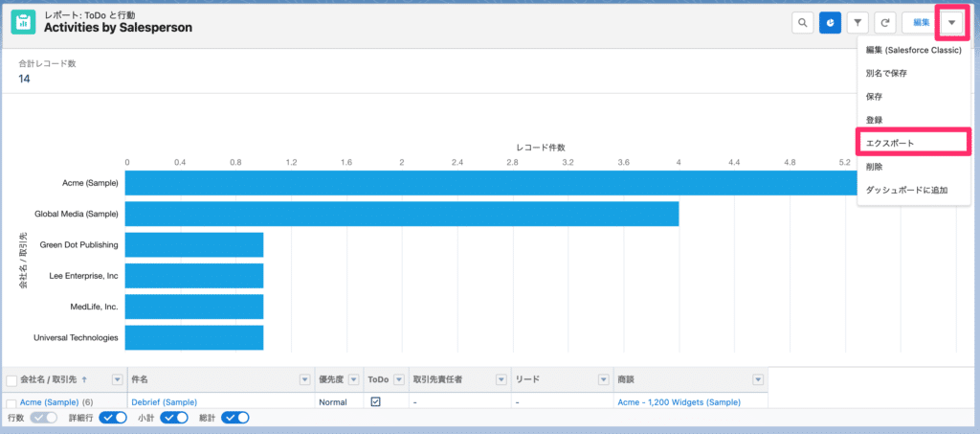Toggle the chart display icon
This screenshot has height=434, width=980.
coord(830,22)
